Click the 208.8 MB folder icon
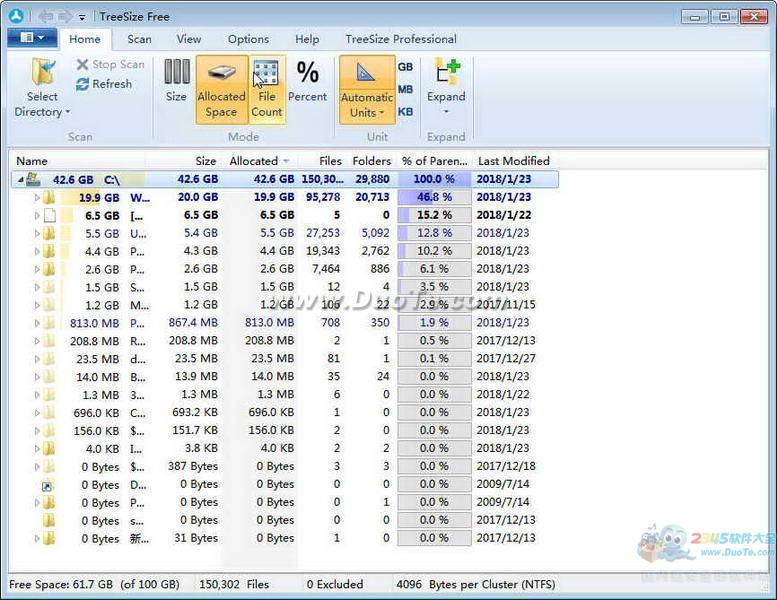 pos(49,340)
